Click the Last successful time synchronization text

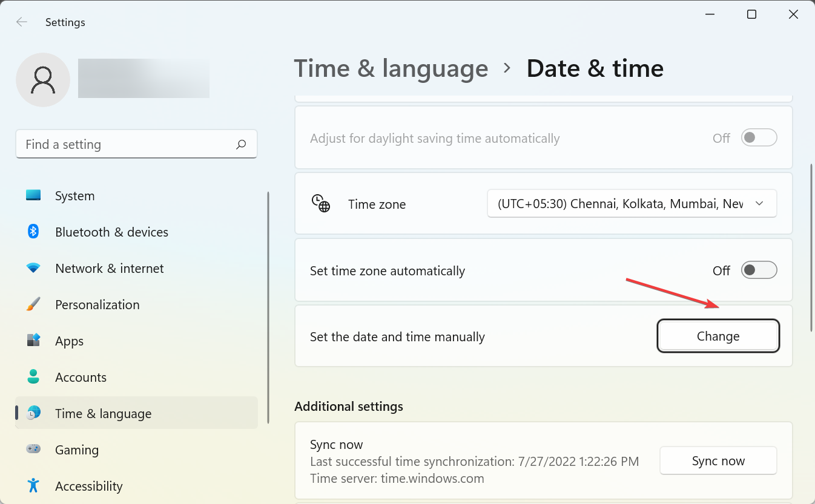pyautogui.click(x=474, y=462)
